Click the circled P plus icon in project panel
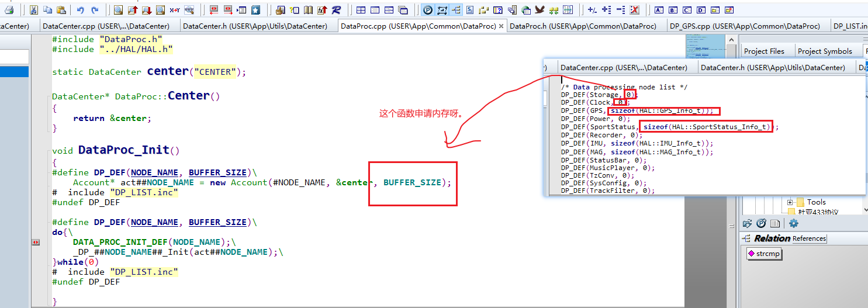Image resolution: width=868 pixels, height=308 pixels. 761,223
